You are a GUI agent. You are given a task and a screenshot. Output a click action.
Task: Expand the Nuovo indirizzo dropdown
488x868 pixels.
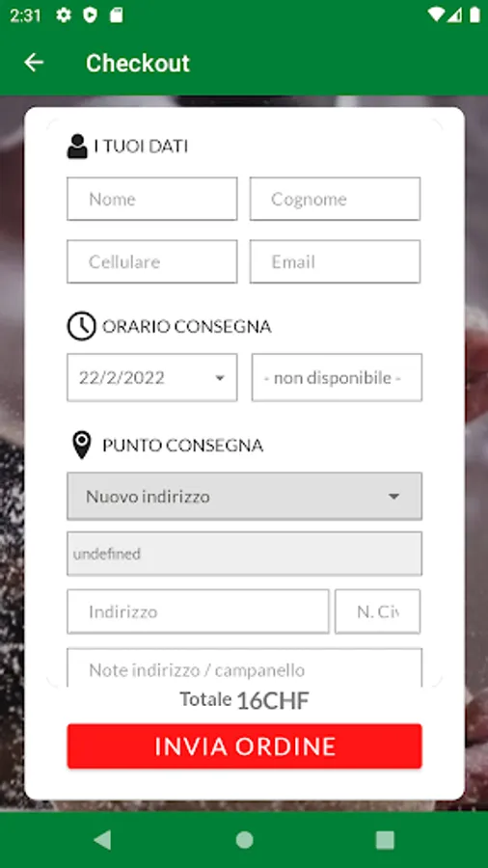(245, 496)
